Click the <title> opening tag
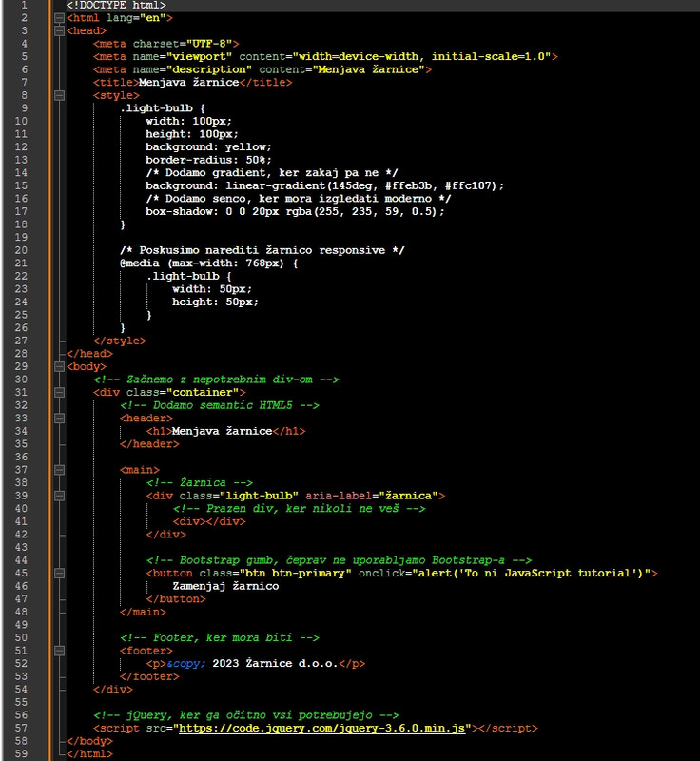Image resolution: width=700 pixels, height=761 pixels. coord(116,83)
